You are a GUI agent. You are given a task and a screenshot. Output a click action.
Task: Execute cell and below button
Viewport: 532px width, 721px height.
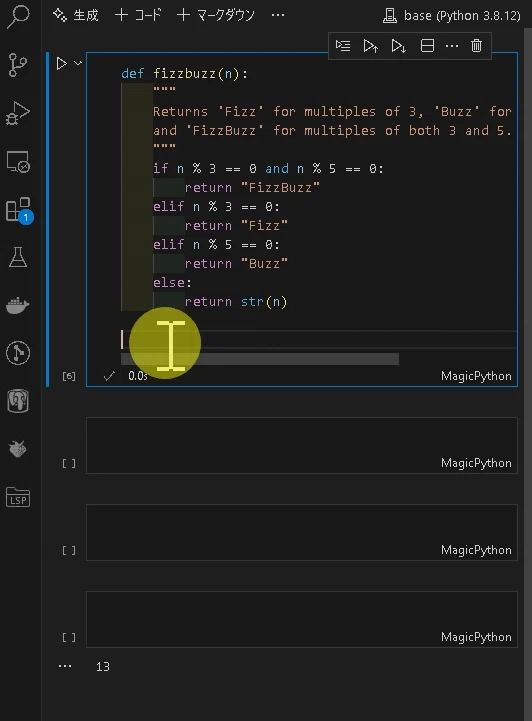(x=398, y=46)
